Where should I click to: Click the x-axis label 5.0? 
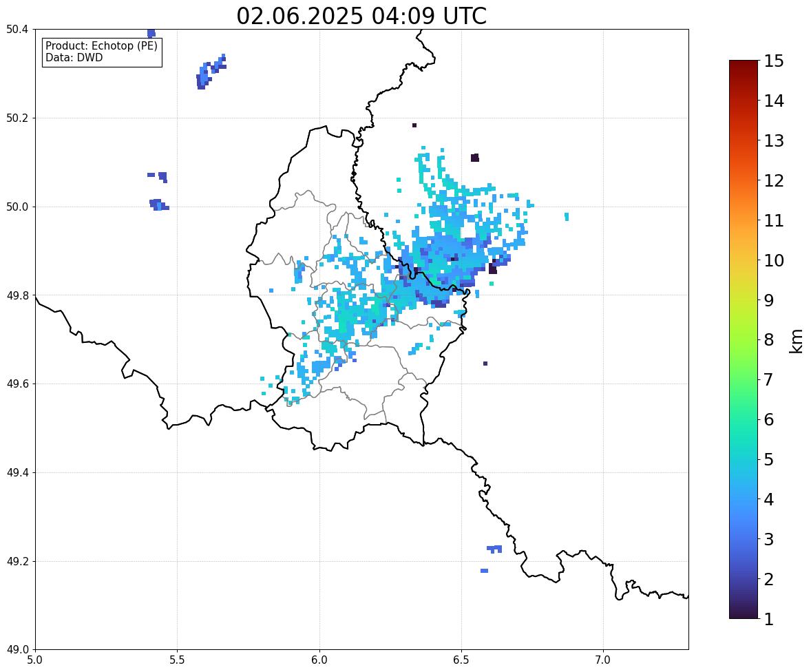click(35, 660)
